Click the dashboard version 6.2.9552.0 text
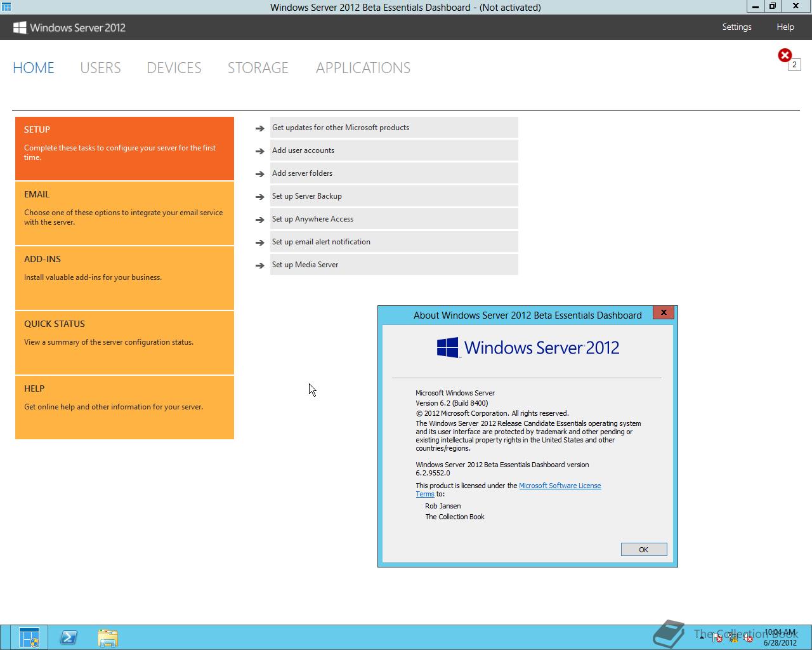812x650 pixels. (433, 473)
